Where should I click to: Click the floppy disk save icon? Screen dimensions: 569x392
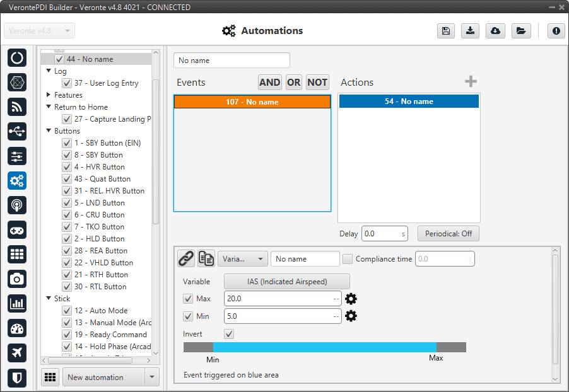[446, 31]
